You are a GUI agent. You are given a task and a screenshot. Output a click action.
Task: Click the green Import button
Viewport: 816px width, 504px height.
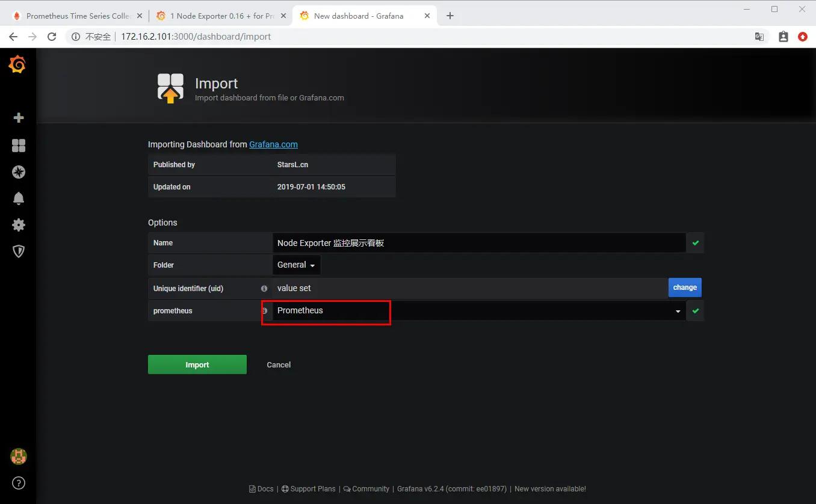(197, 364)
